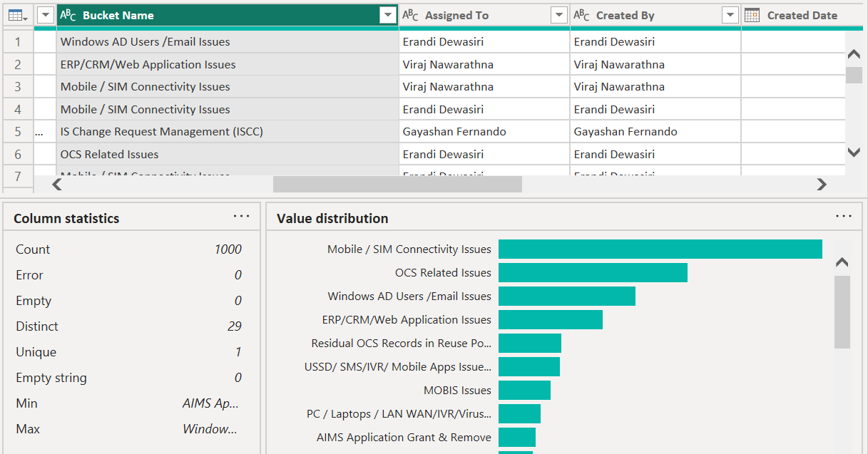The image size is (868, 454).
Task: Open Value distribution ellipsis options
Action: click(x=844, y=216)
